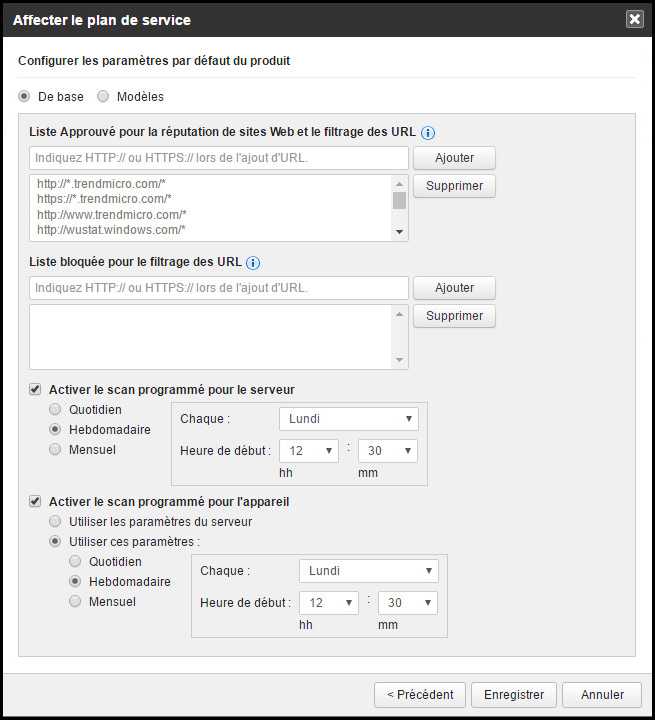The width and height of the screenshot is (655, 720).
Task: Uncheck scheduled scan for the server
Action: 35,389
